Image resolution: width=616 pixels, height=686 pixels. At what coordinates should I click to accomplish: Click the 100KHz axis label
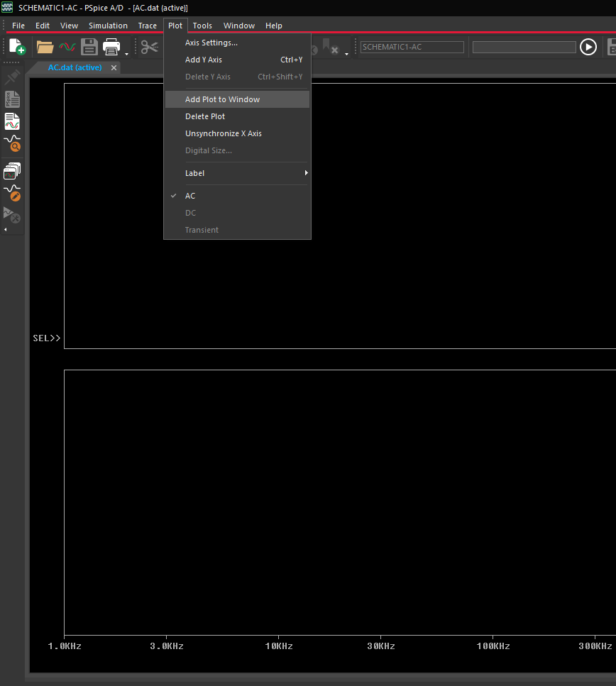click(493, 646)
